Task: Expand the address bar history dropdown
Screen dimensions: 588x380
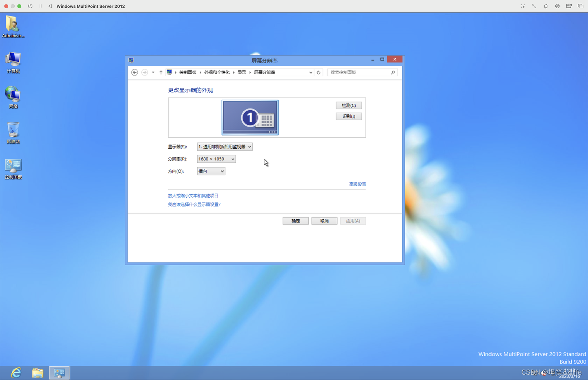Action: click(x=311, y=72)
